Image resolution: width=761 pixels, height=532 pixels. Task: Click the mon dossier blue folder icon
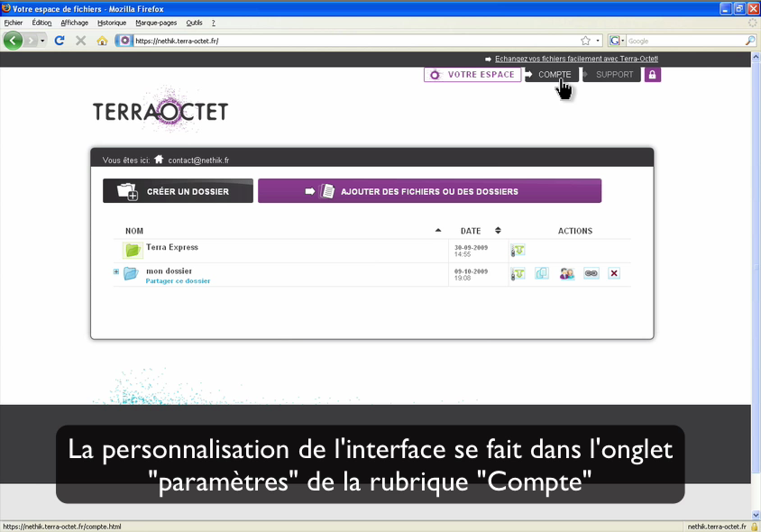pyautogui.click(x=131, y=273)
